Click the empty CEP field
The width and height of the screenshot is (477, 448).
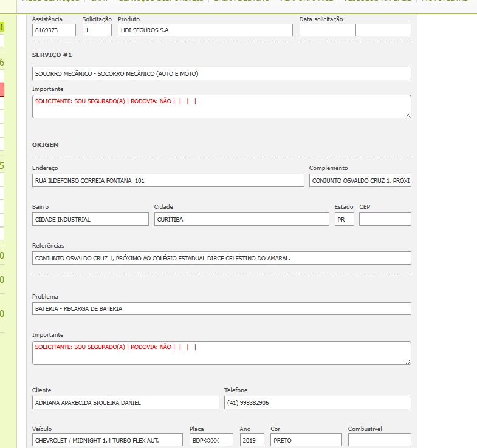[385, 219]
